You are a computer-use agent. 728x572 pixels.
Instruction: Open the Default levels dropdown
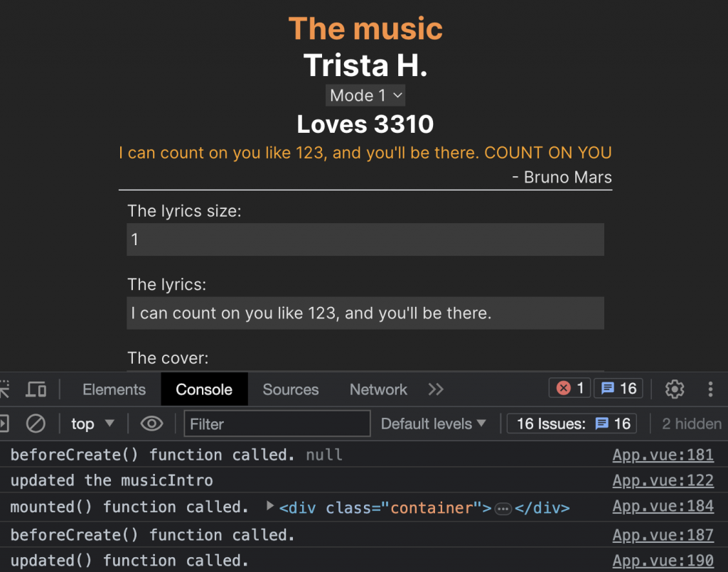(x=433, y=423)
